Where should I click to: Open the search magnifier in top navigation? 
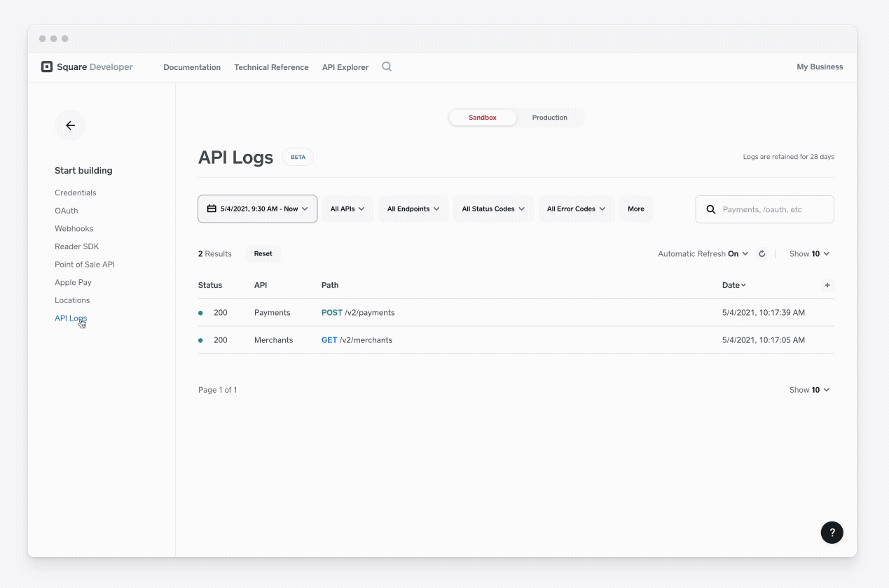387,67
